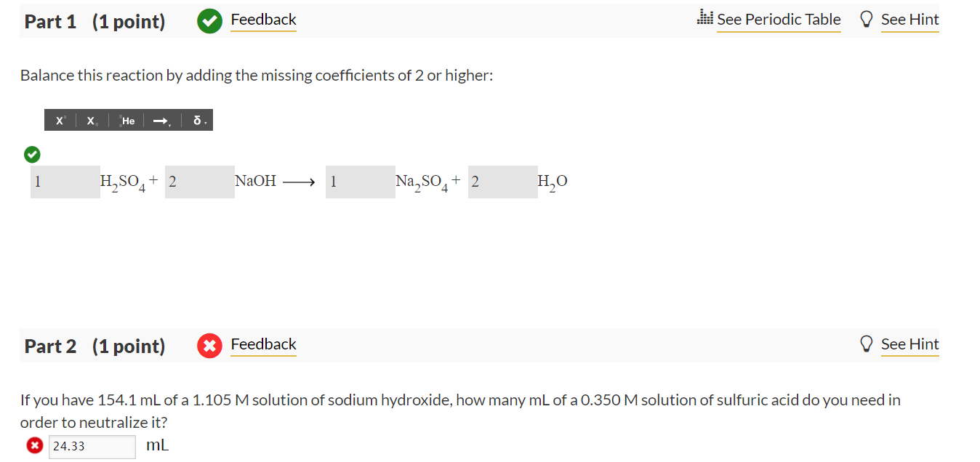Click the Part 2 hint lightbulb icon
Screen dimensions: 980x462
click(x=867, y=344)
